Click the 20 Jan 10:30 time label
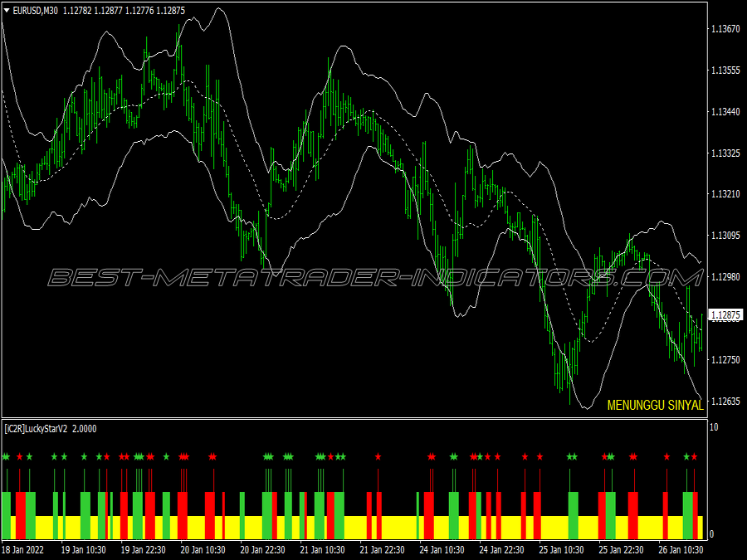 point(203,550)
